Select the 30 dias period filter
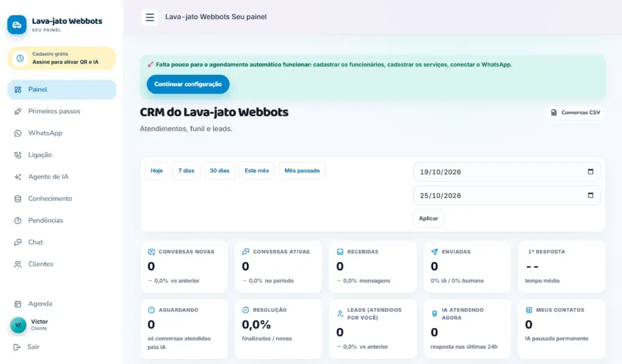The image size is (622, 364). coord(220,171)
